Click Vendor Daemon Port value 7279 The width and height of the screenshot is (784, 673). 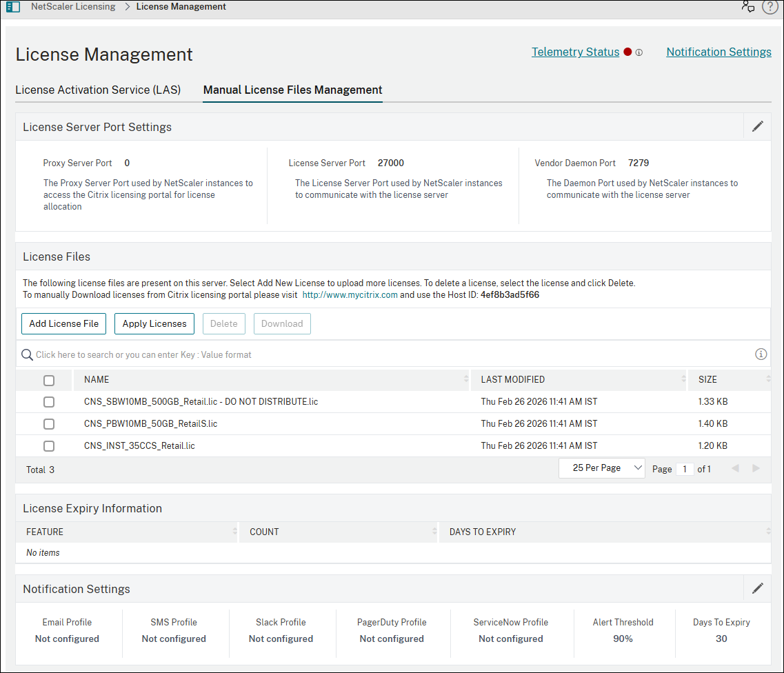click(x=639, y=163)
